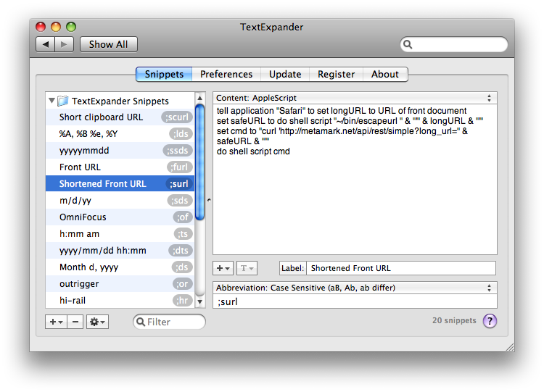Select the m/d/yy snippet
The image size is (544, 392).
click(x=120, y=200)
